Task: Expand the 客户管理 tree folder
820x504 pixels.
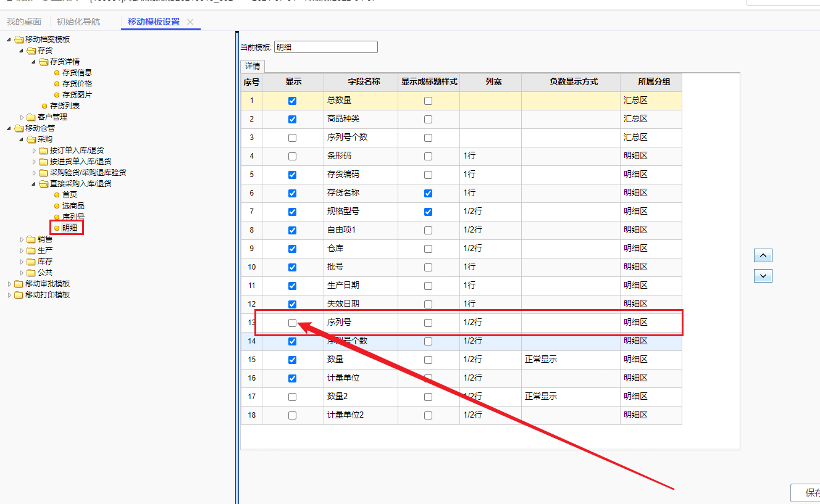Action: [x=23, y=117]
